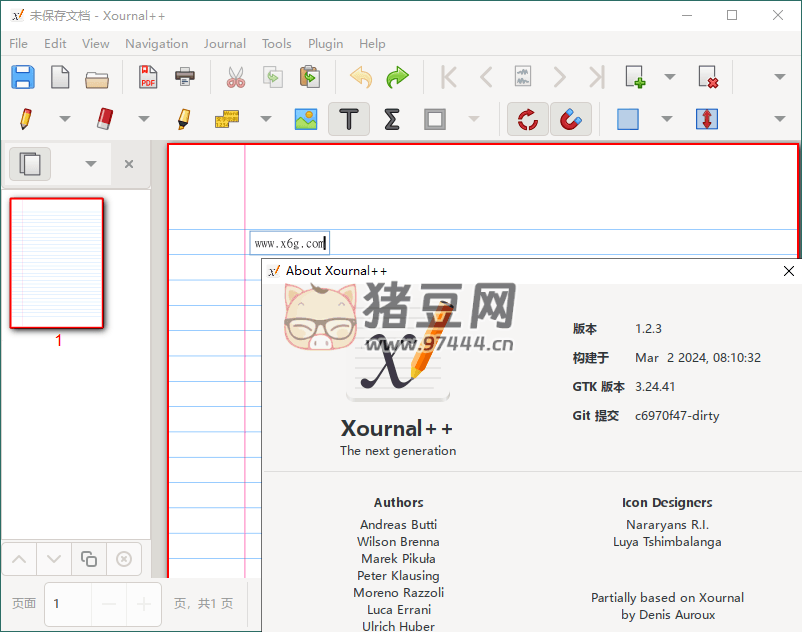802x632 pixels.
Task: Open the color selection dropdown arrow
Action: (x=667, y=119)
